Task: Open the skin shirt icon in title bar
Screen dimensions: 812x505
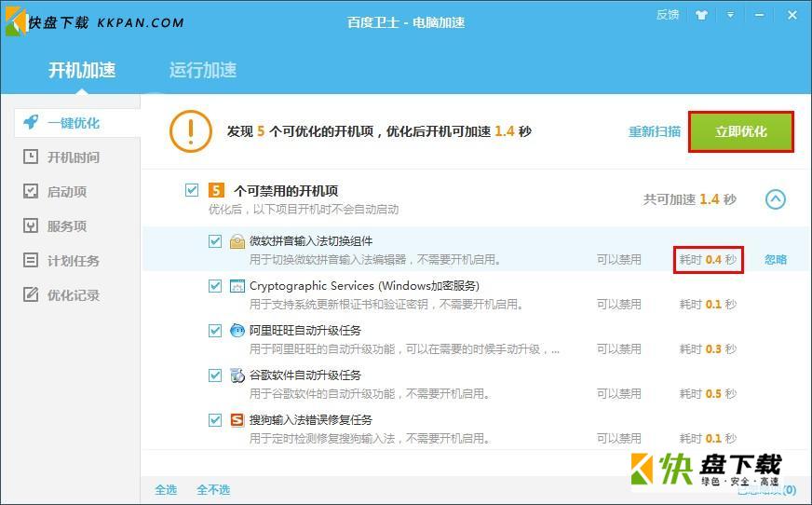Action: pyautogui.click(x=702, y=15)
